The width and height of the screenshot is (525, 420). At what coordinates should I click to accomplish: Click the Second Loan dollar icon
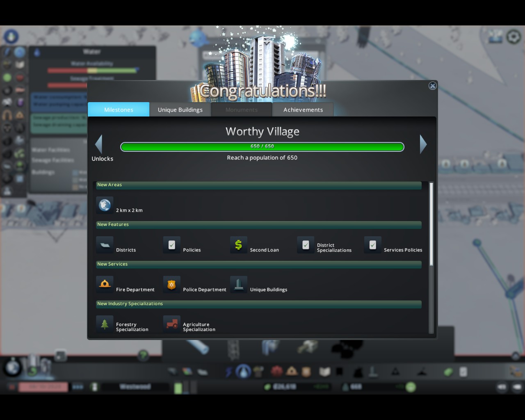(x=238, y=245)
